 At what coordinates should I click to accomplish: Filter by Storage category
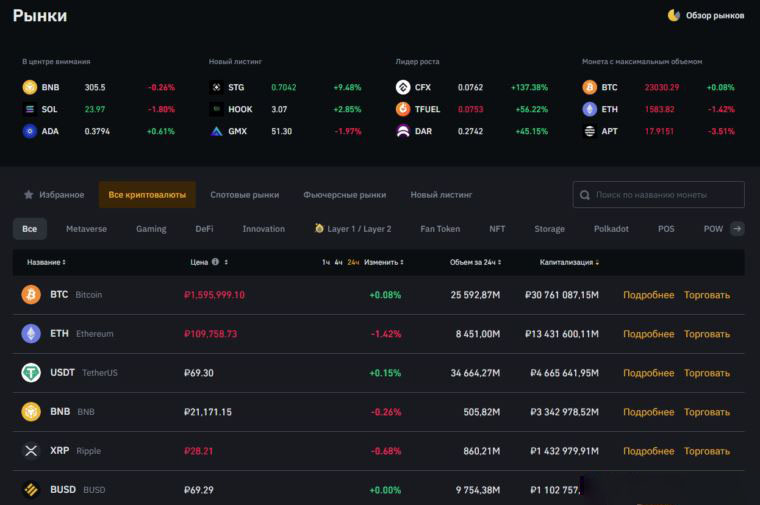point(549,229)
